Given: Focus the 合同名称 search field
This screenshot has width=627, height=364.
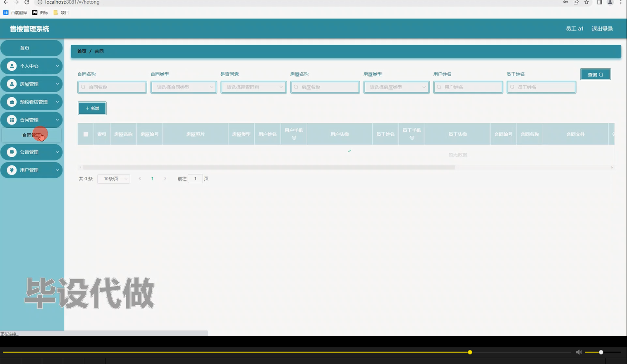Looking at the screenshot, I should click(x=112, y=87).
